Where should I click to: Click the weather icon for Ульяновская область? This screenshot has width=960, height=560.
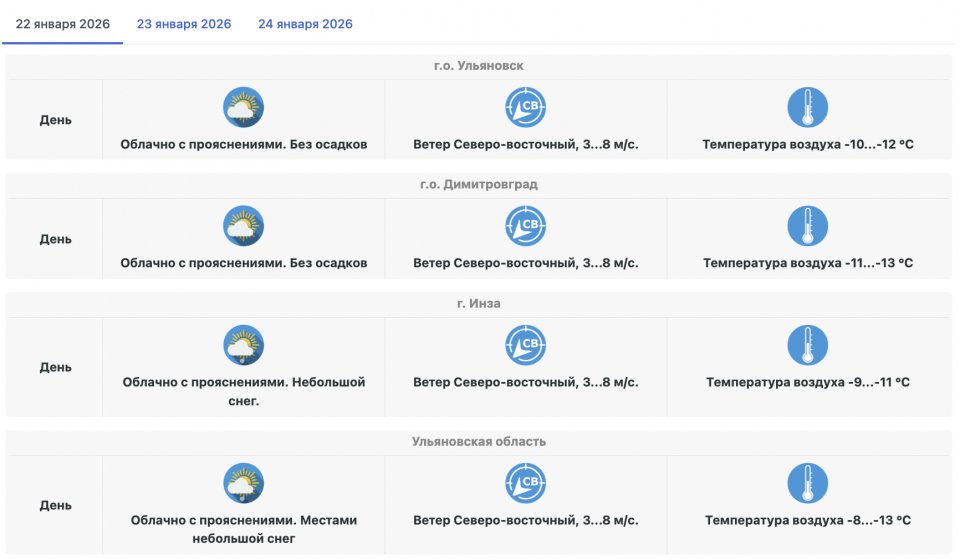(243, 483)
